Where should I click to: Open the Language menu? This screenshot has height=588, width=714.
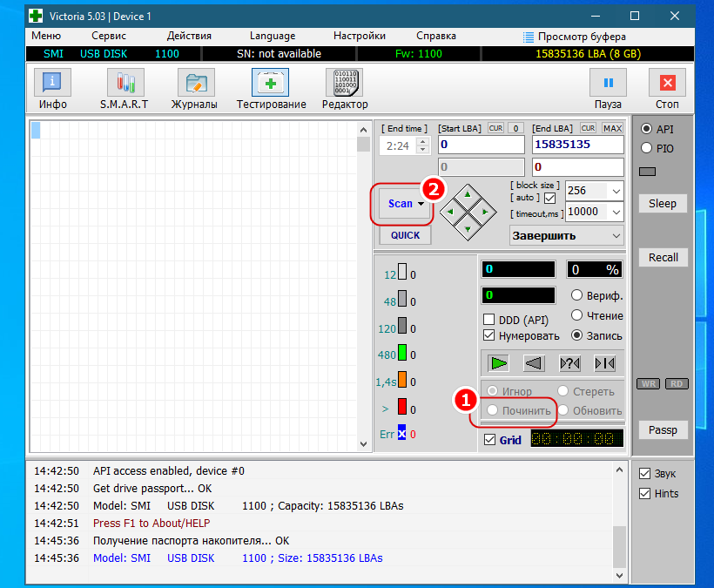pyautogui.click(x=272, y=36)
